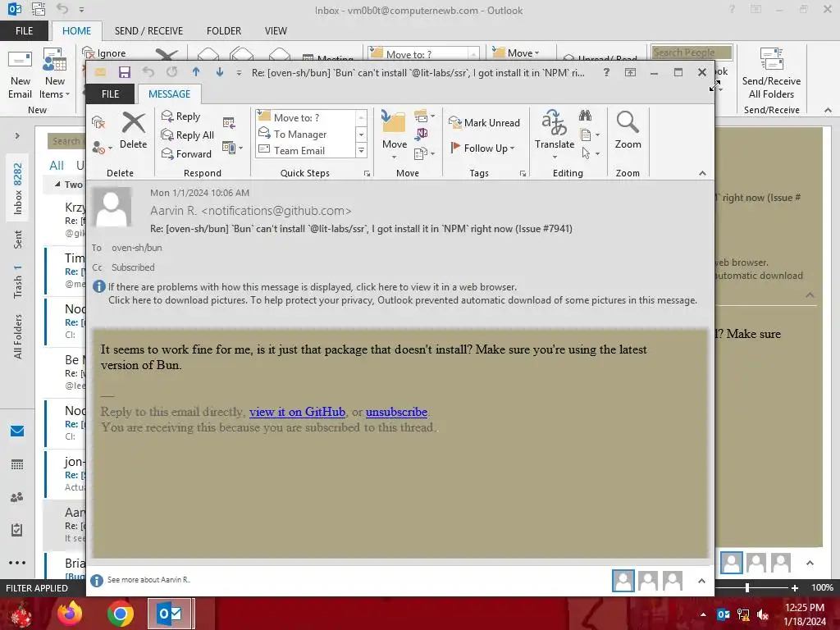This screenshot has height=630, width=840.
Task: Click Reply in the Respond group
Action: click(x=181, y=116)
